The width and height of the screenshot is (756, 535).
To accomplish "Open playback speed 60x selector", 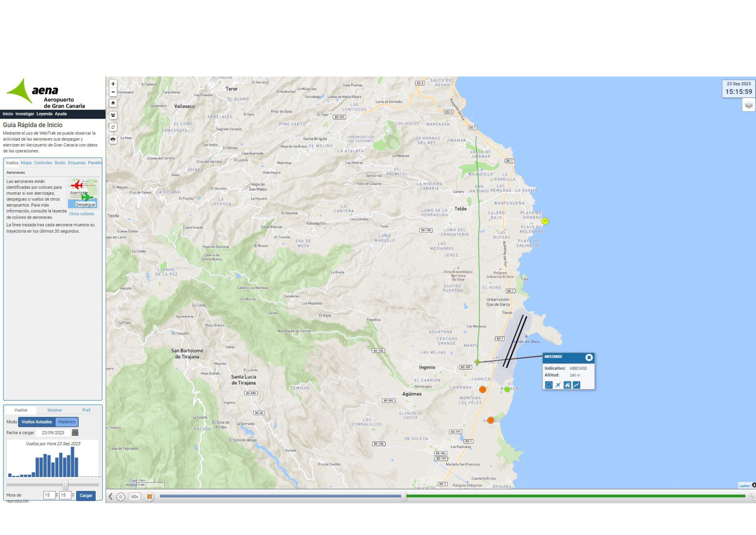I will click(135, 496).
